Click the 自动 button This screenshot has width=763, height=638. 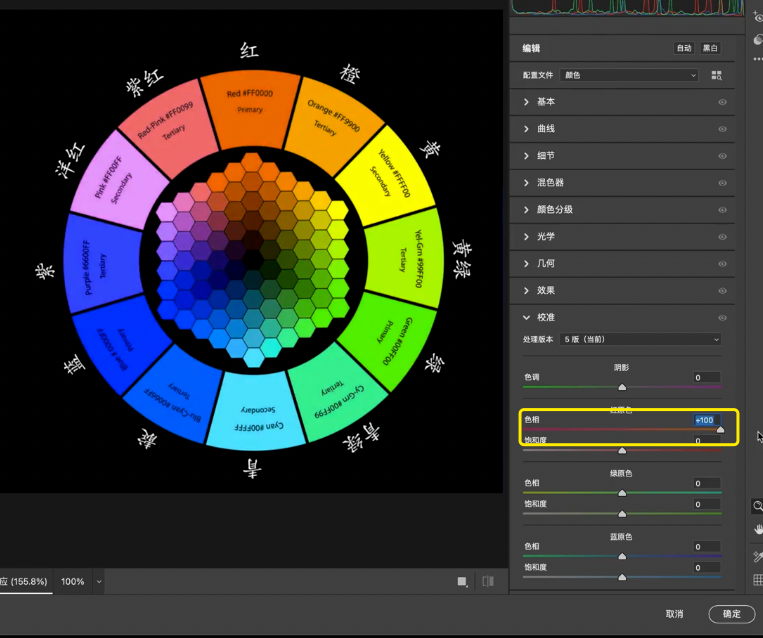[x=683, y=48]
